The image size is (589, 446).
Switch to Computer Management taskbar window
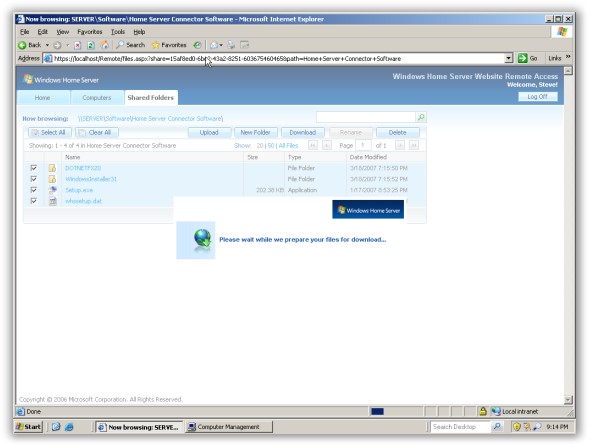coord(229,427)
